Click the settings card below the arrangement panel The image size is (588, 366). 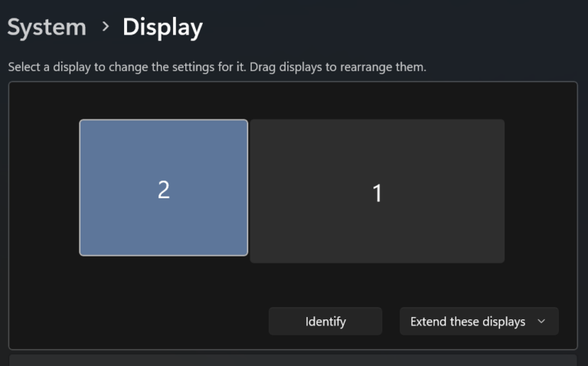tap(292, 360)
